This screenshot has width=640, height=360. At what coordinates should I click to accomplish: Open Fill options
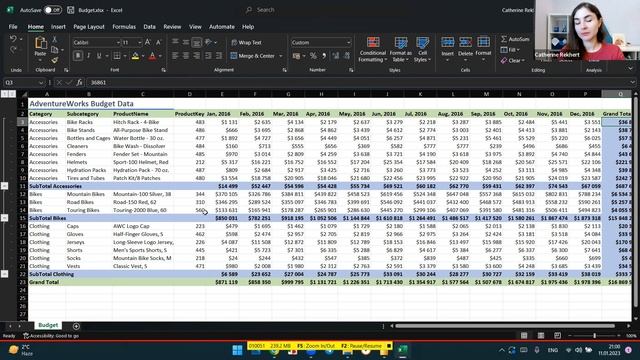510,50
